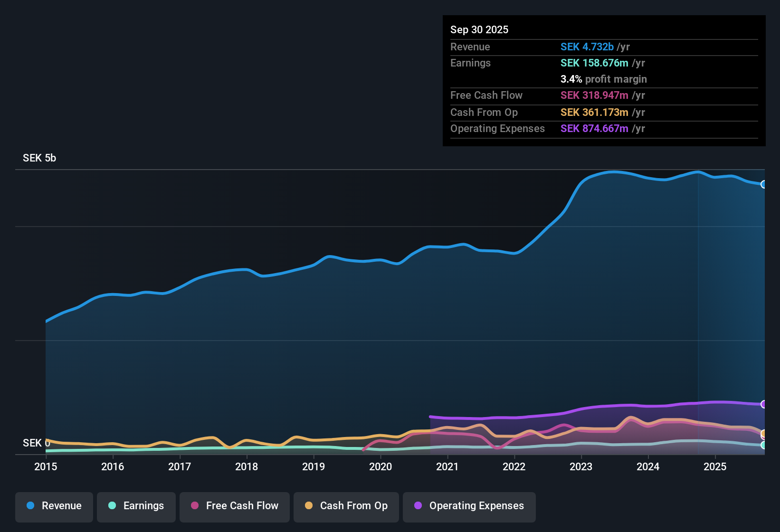This screenshot has height=532, width=780.
Task: Click the Earnings endpoint marker near bottom right
Action: coord(764,446)
